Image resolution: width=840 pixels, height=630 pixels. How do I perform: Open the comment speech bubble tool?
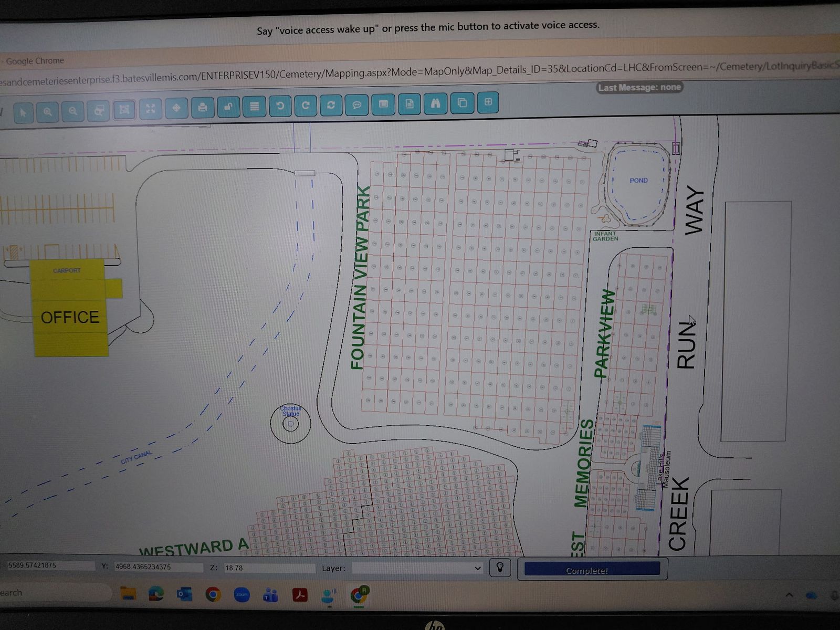click(x=357, y=104)
